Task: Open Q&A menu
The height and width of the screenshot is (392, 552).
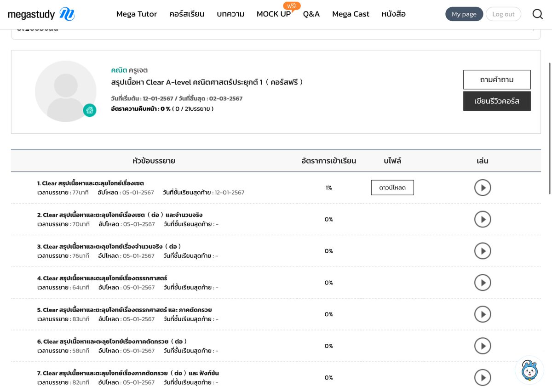Action: [311, 14]
